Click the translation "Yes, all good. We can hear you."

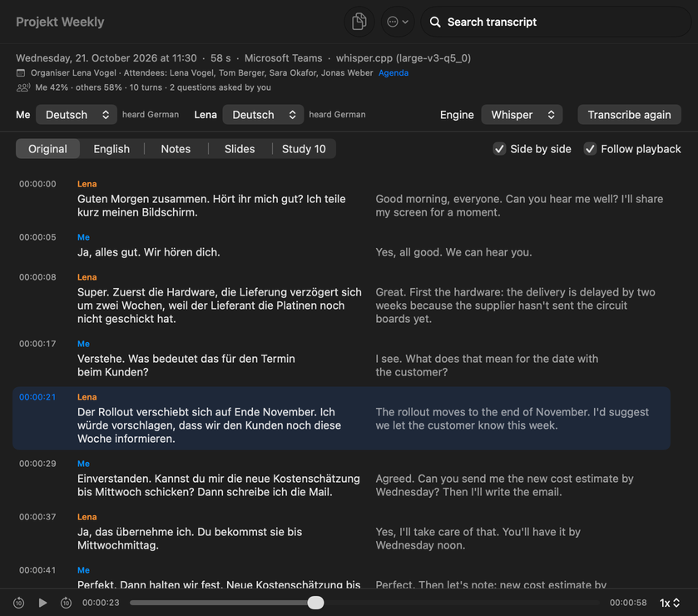click(x=453, y=252)
